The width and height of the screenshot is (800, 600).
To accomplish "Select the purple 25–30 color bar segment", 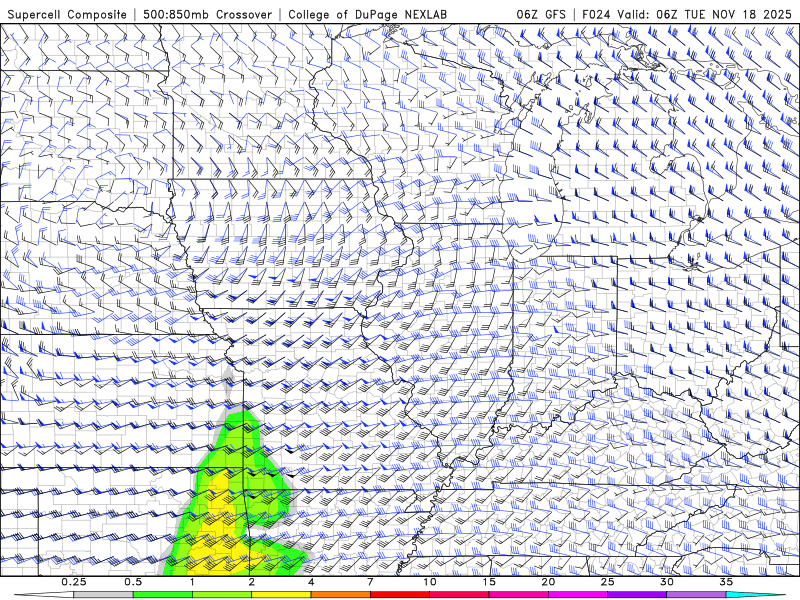I will (637, 595).
